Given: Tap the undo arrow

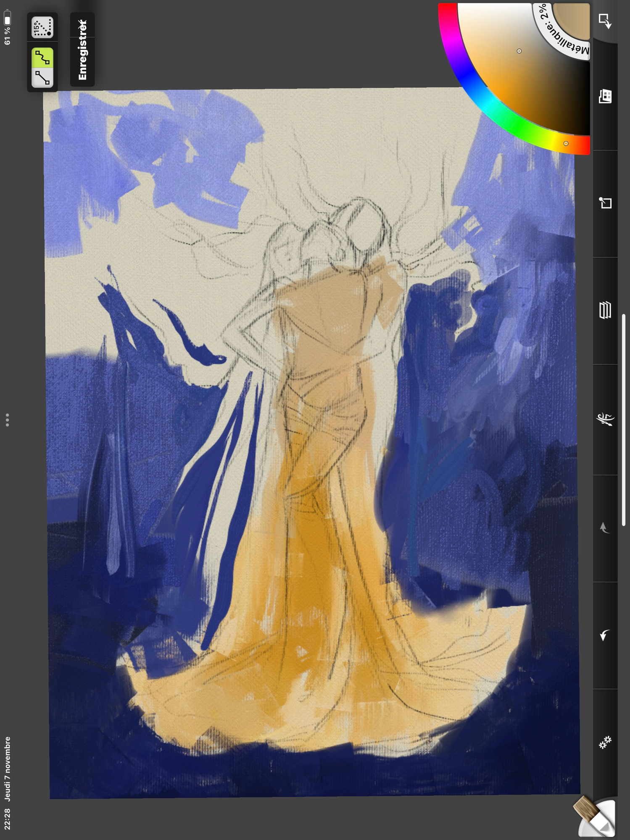Looking at the screenshot, I should (x=605, y=635).
